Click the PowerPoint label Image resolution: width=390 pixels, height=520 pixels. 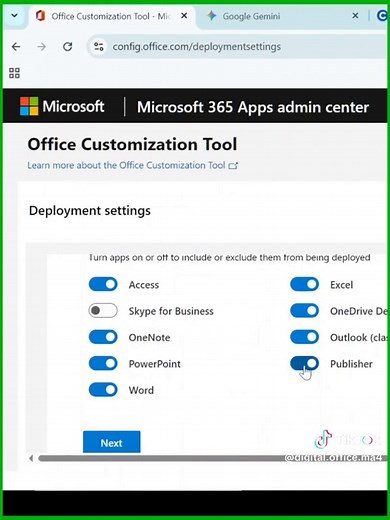[x=155, y=364]
